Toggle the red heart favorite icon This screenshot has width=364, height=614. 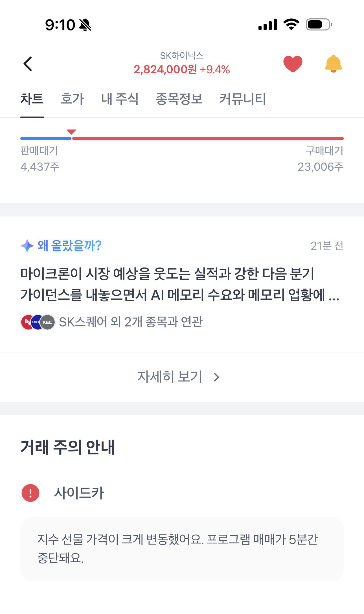tap(293, 64)
